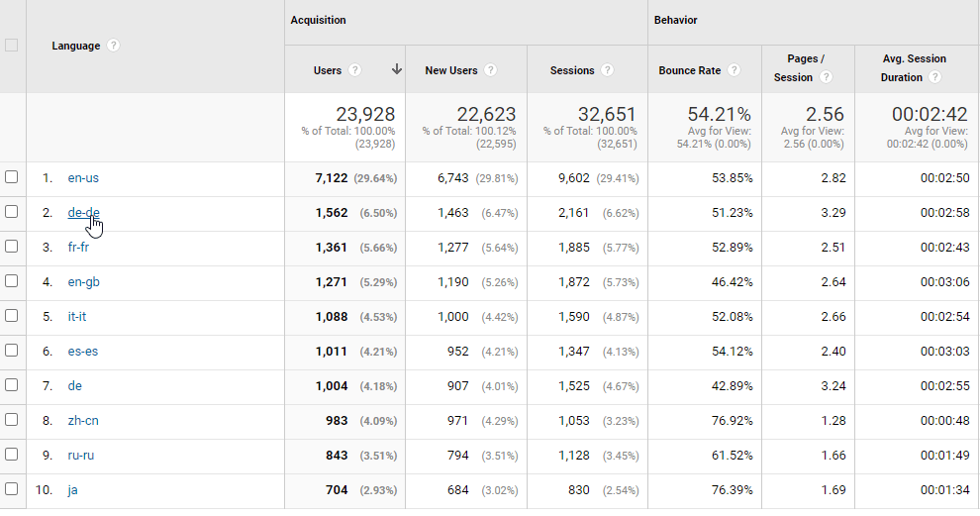Image resolution: width=980 pixels, height=516 pixels.
Task: Open the en-gb language link
Action: 84,282
